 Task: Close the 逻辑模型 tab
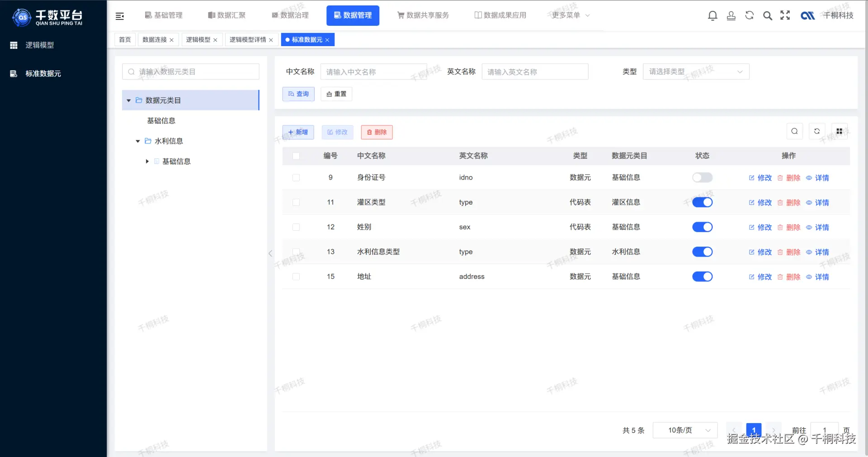coord(215,40)
